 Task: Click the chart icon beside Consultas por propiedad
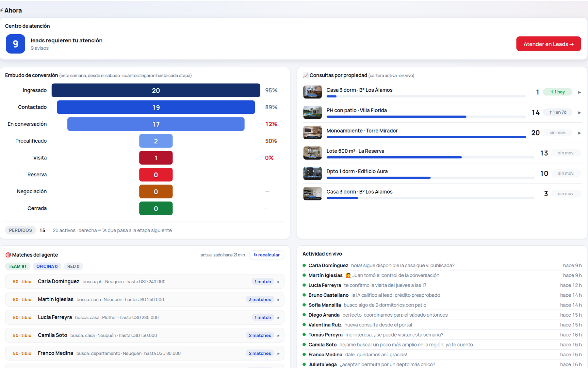point(305,75)
